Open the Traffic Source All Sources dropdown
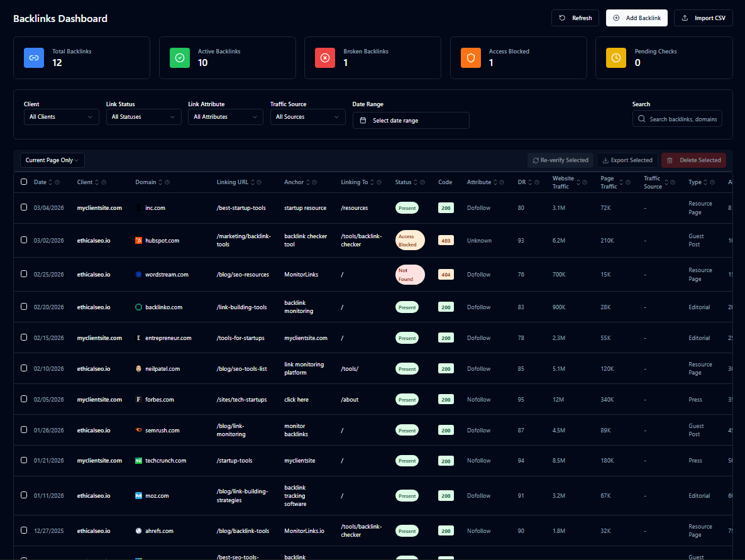745x560 pixels. tap(307, 116)
